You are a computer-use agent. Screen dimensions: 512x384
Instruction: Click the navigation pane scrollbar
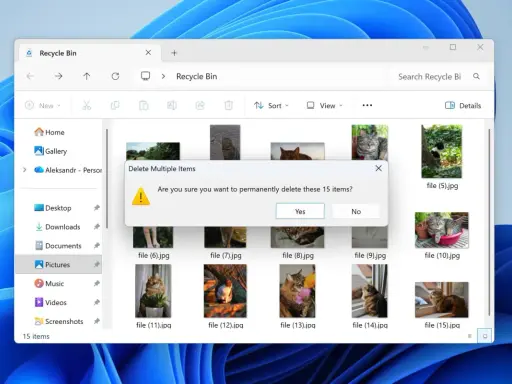click(x=107, y=179)
